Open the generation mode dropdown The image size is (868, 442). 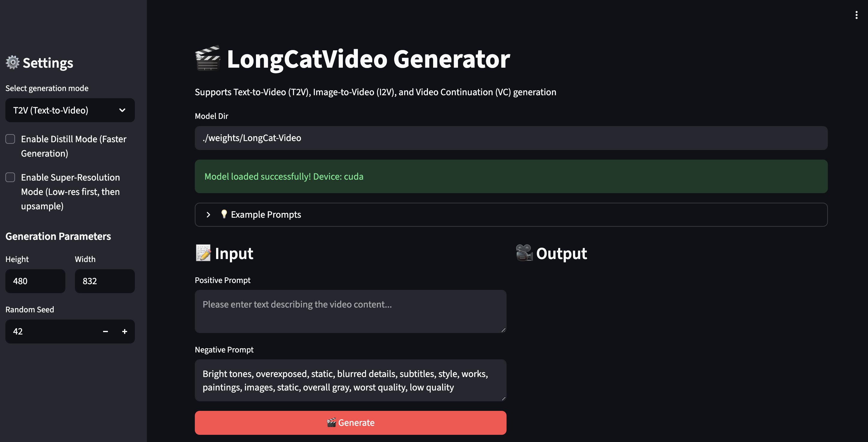70,110
